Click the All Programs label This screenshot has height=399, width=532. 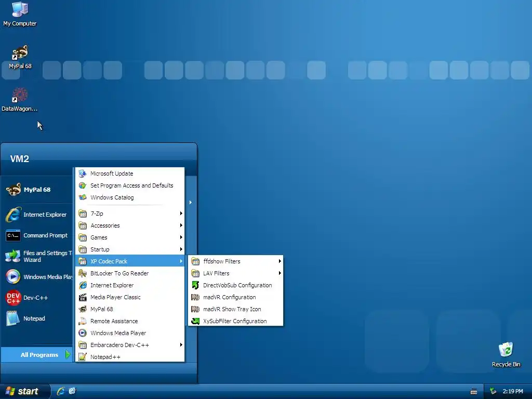pyautogui.click(x=39, y=355)
